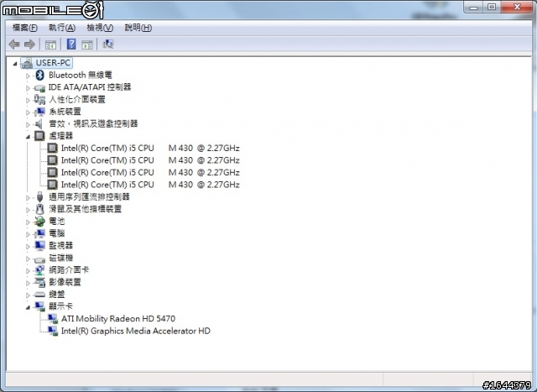This screenshot has width=537, height=392.
Task: Open Help via blue question icon
Action: click(x=71, y=44)
